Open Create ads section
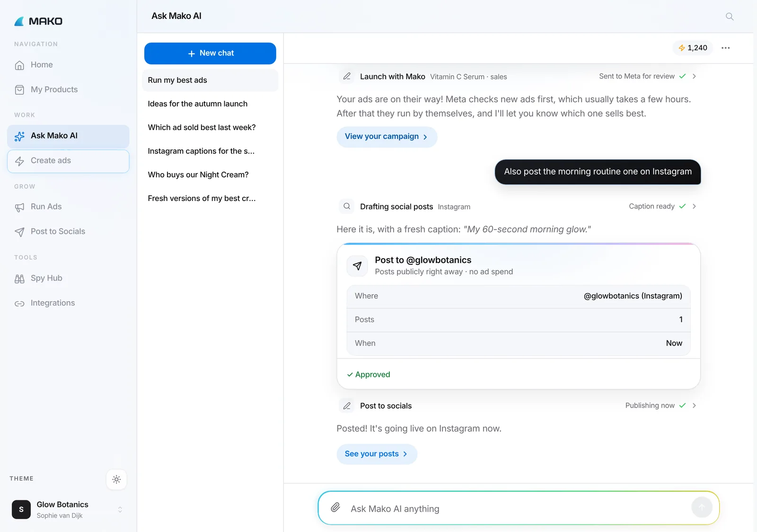 (x=68, y=161)
